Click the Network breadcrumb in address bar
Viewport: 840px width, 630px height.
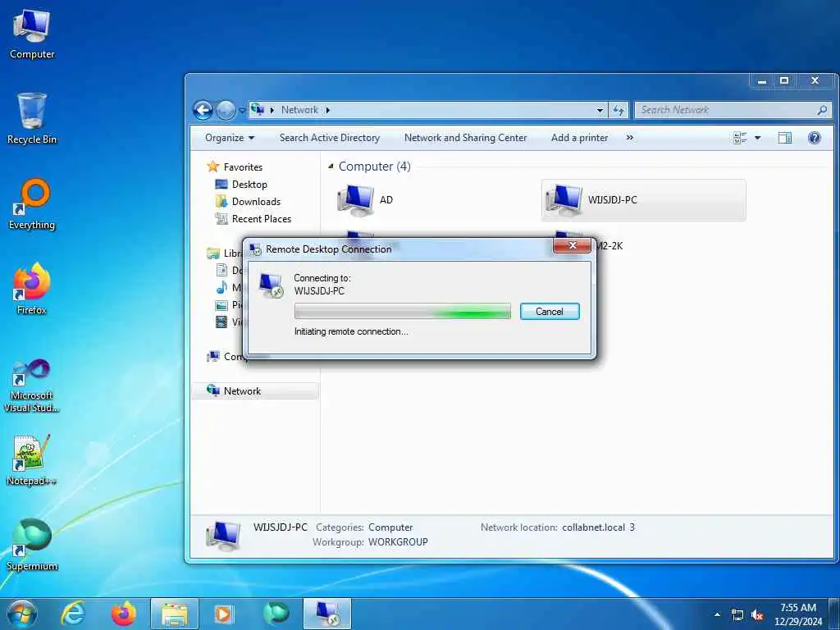click(x=299, y=110)
